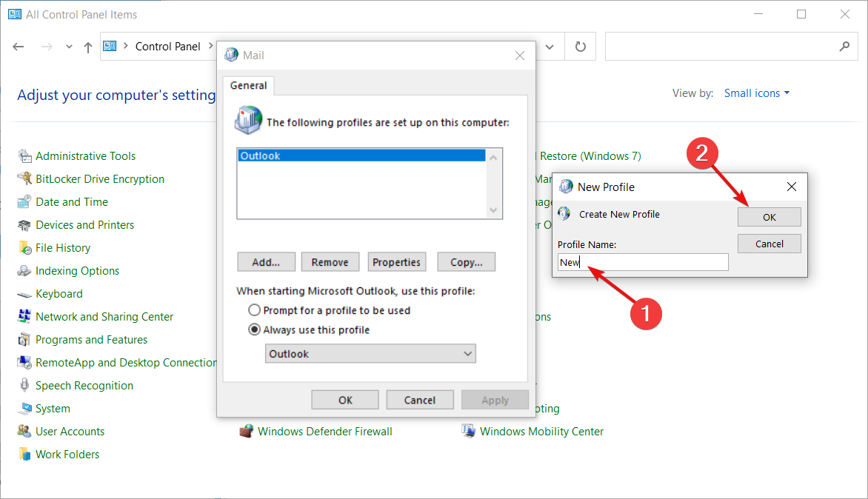The height and width of the screenshot is (499, 868).
Task: Open the File History icon
Action: coord(24,248)
